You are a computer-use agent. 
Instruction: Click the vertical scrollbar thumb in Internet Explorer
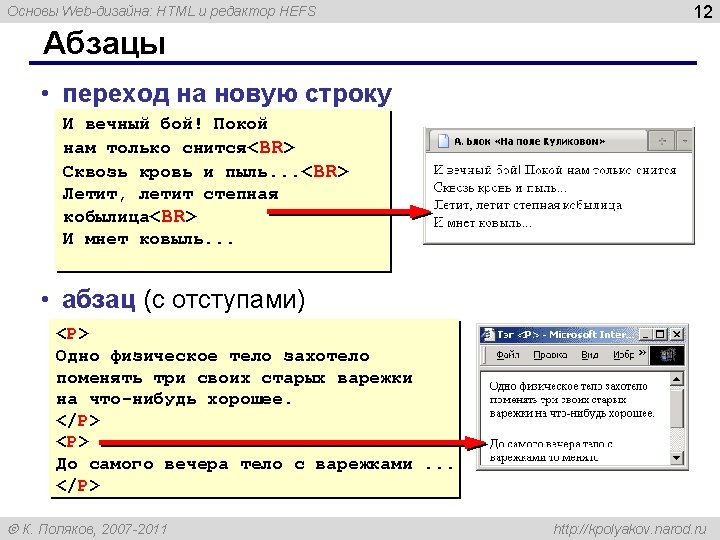pos(676,407)
